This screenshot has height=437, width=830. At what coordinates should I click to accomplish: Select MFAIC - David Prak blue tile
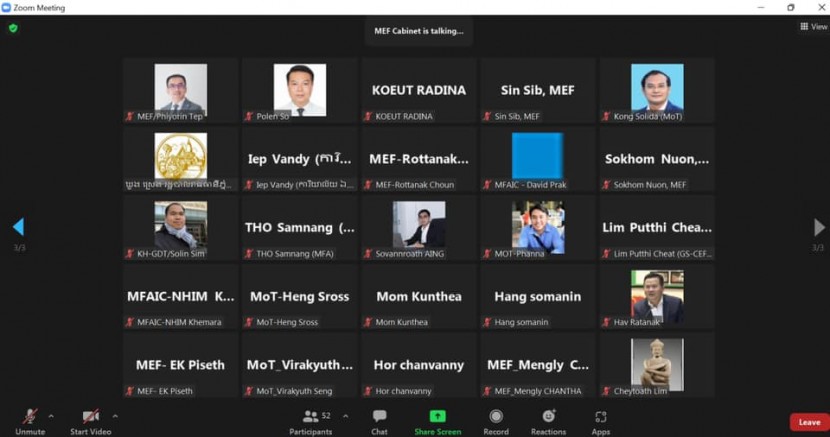point(537,158)
